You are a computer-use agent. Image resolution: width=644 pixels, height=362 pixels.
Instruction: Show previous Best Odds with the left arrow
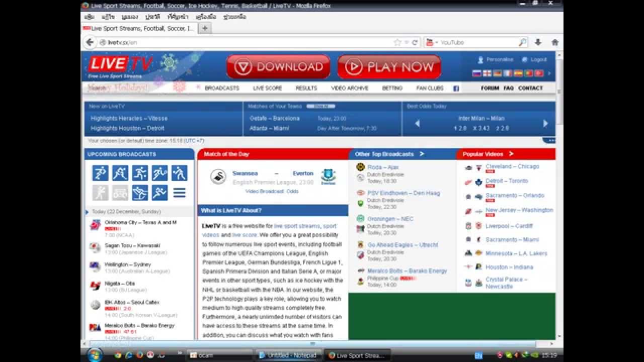(417, 124)
